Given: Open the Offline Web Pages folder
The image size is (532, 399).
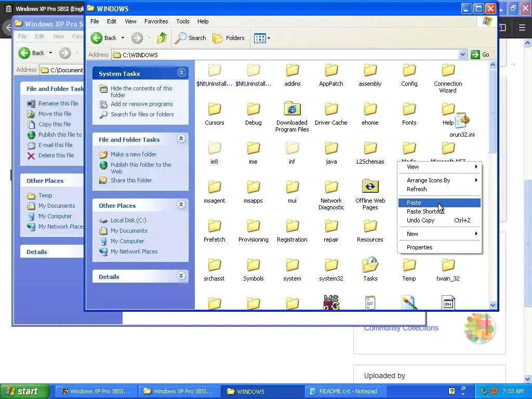Looking at the screenshot, I should (x=370, y=195).
